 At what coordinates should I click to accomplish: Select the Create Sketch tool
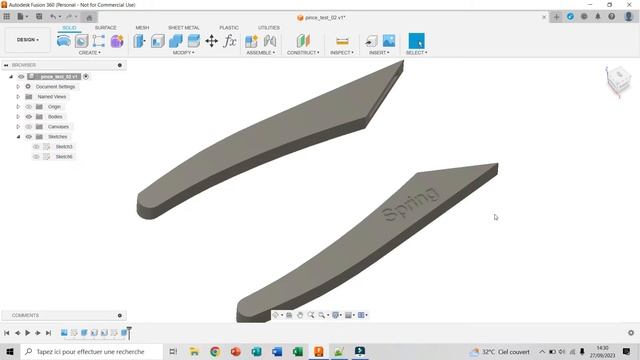tap(64, 41)
